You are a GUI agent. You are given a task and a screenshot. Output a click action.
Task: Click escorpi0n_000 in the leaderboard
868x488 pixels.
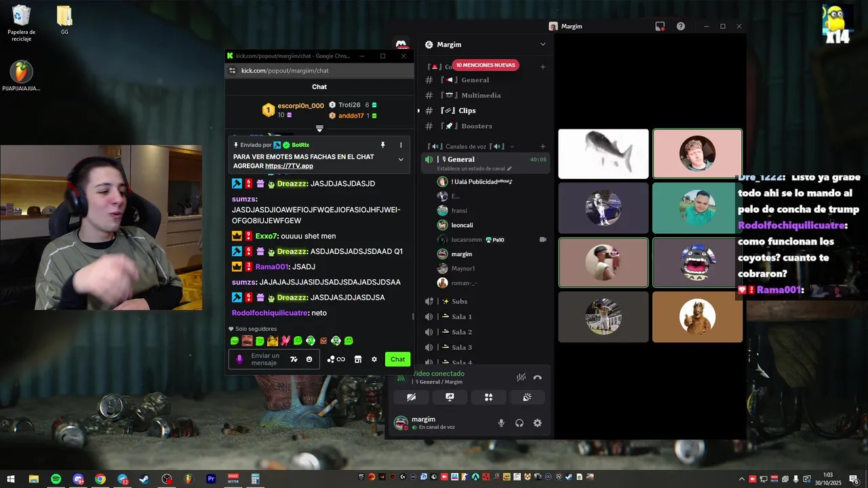300,106
